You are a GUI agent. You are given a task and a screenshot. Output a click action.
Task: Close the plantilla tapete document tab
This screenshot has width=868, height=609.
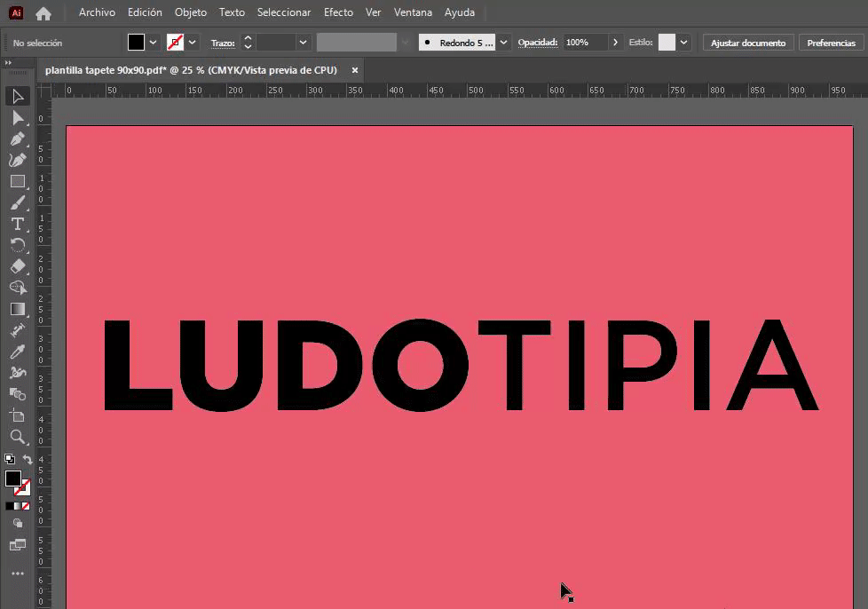click(355, 70)
